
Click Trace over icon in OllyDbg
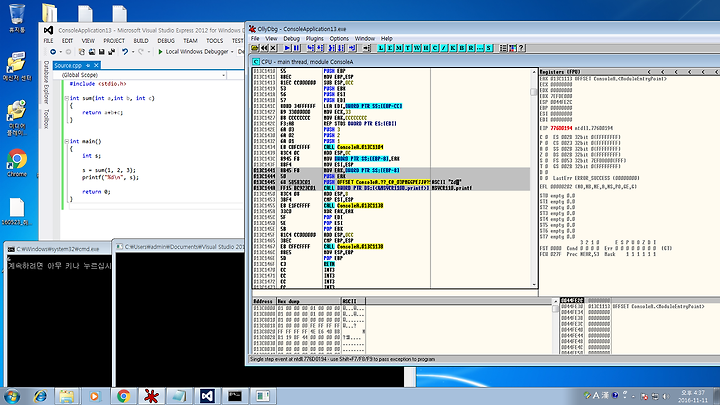[x=341, y=48]
